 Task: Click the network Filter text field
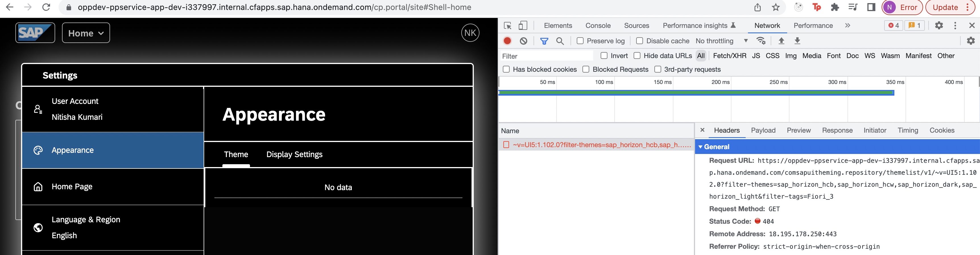(546, 56)
